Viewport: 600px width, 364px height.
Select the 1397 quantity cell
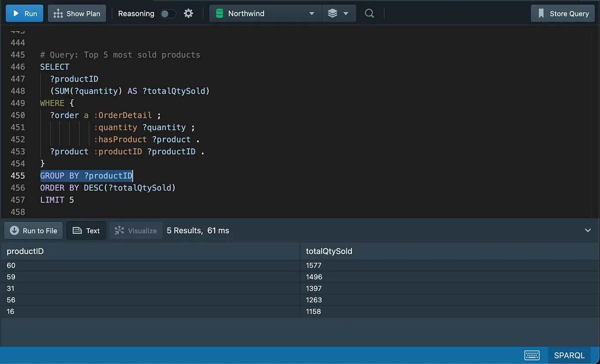449,289
